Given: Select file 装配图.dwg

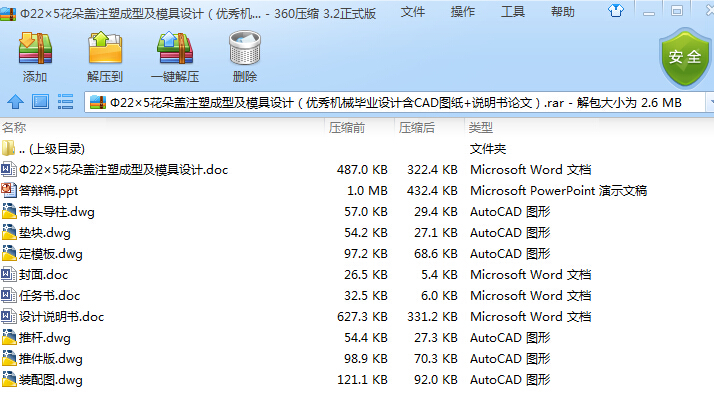Looking at the screenshot, I should (51, 379).
